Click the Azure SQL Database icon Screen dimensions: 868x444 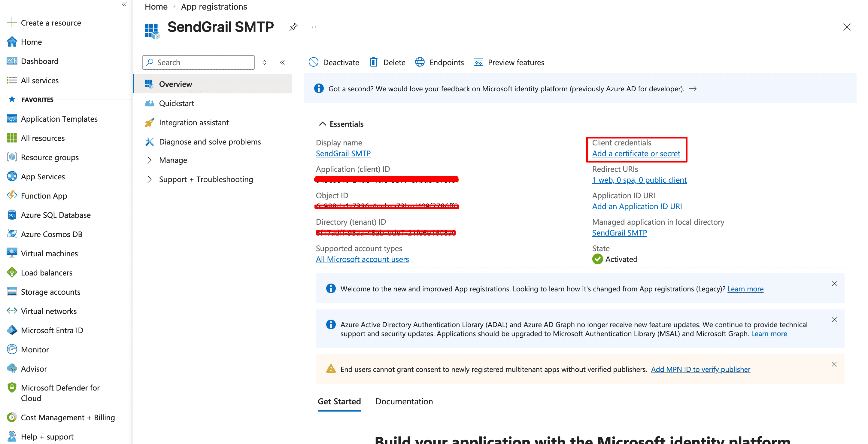tap(12, 215)
